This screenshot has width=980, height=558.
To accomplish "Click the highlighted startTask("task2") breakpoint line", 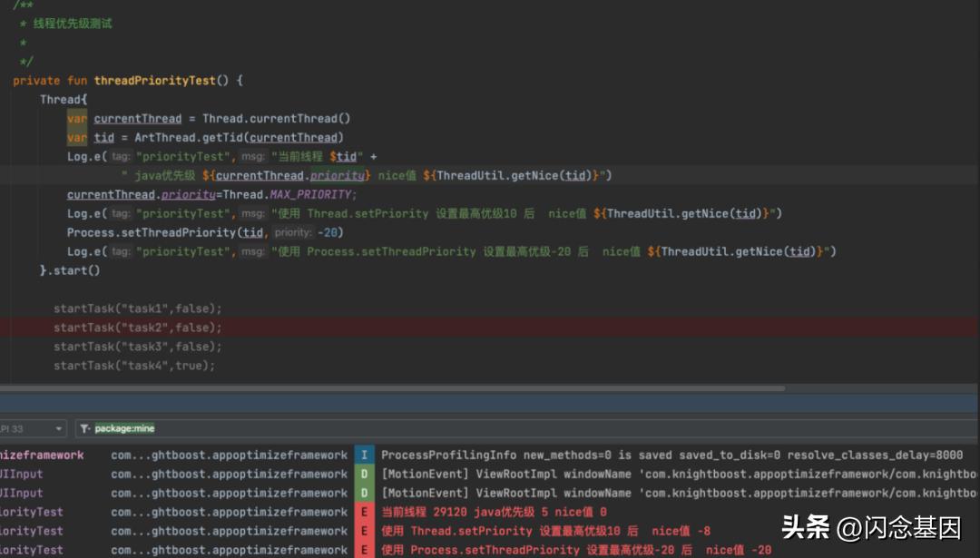I will 137,328.
